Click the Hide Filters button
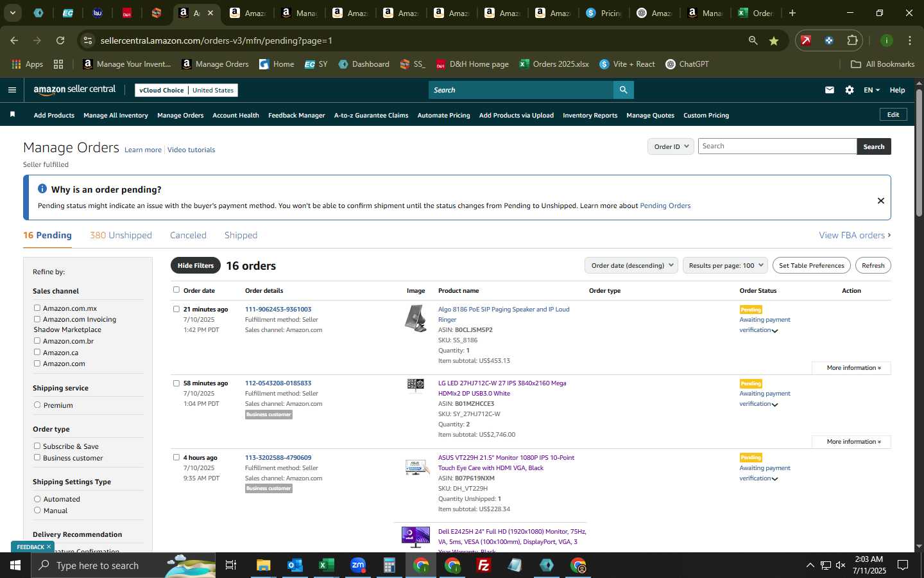 [x=196, y=265]
